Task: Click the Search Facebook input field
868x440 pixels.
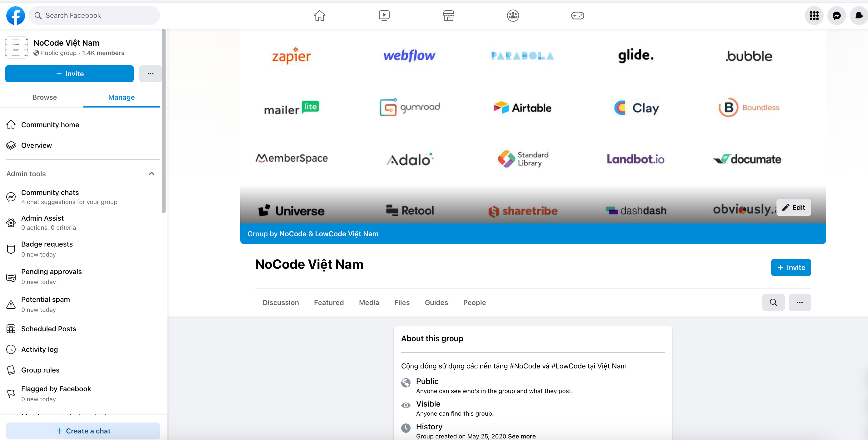Action: point(94,16)
